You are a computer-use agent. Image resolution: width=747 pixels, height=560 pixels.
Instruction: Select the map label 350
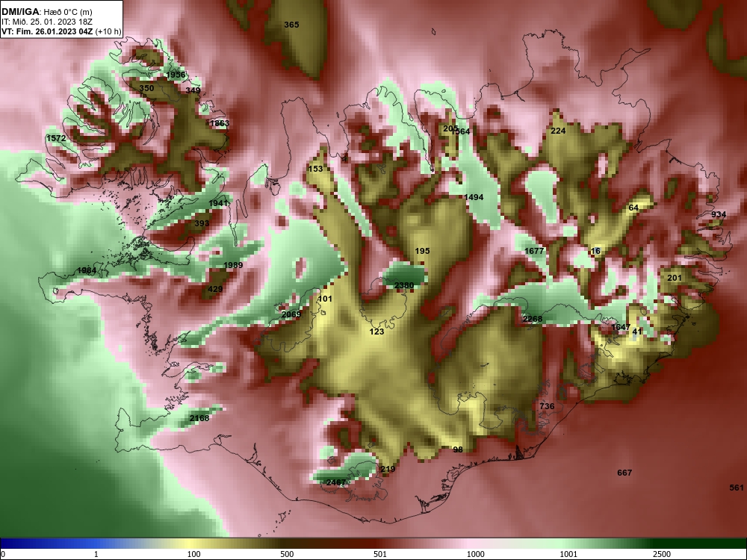(x=146, y=88)
